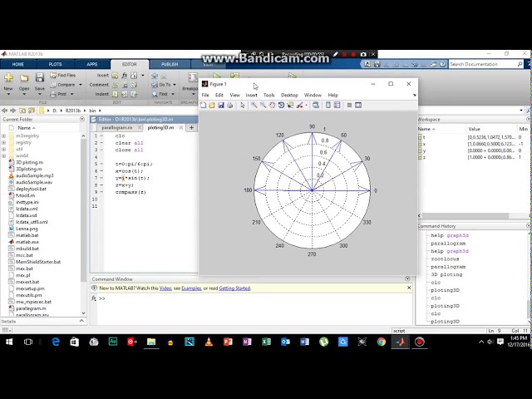Click the Examples link in Command Window
532x399 pixels.
[191, 288]
